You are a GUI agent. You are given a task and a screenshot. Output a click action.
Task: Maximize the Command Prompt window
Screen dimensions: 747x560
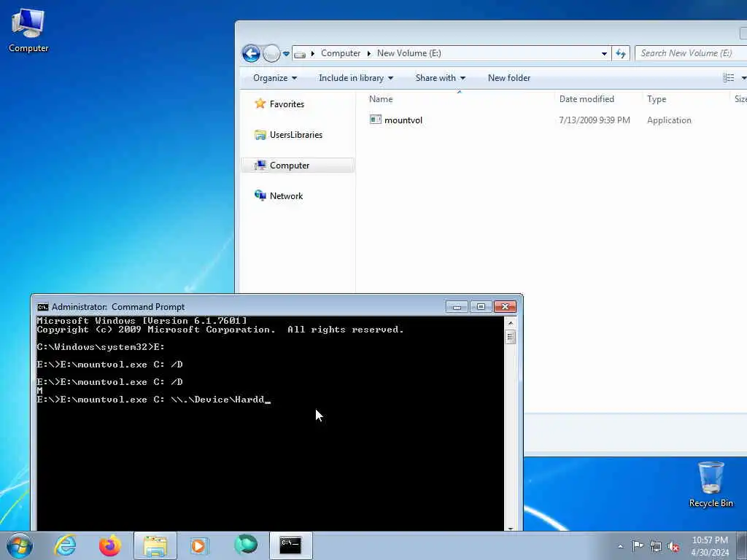click(481, 307)
